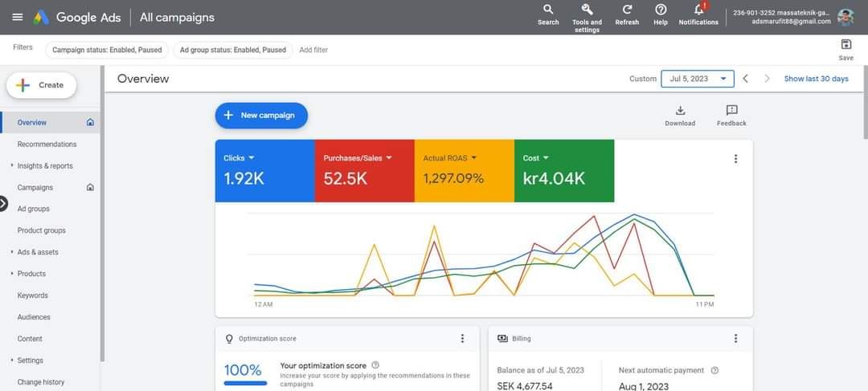Viewport: 868px width, 391px height.
Task: Click the page vertical scrollbar
Action: click(x=866, y=102)
